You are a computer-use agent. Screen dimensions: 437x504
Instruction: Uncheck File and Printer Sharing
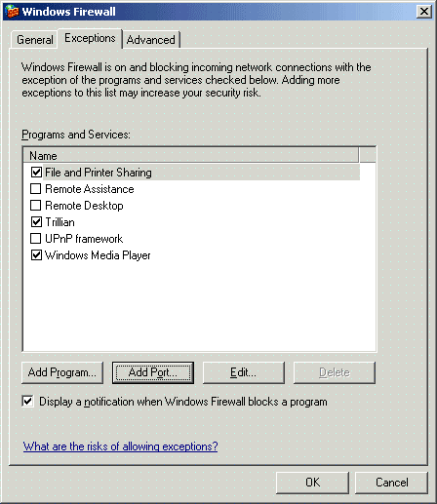pos(36,172)
